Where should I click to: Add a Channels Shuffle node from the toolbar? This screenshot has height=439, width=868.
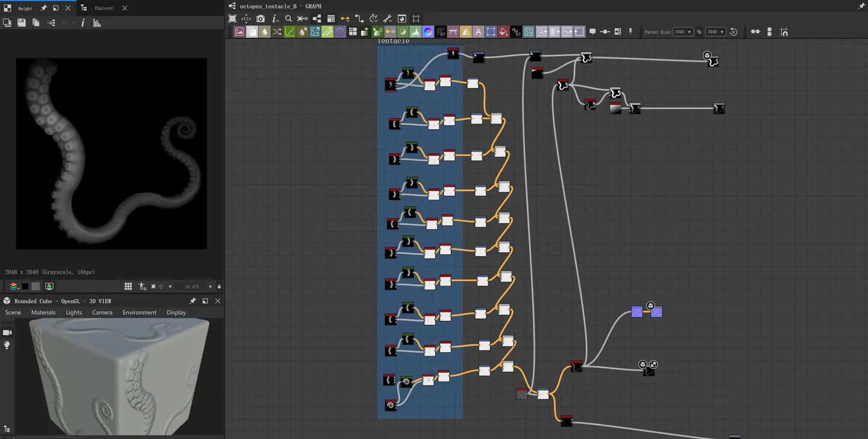pyautogui.click(x=277, y=32)
